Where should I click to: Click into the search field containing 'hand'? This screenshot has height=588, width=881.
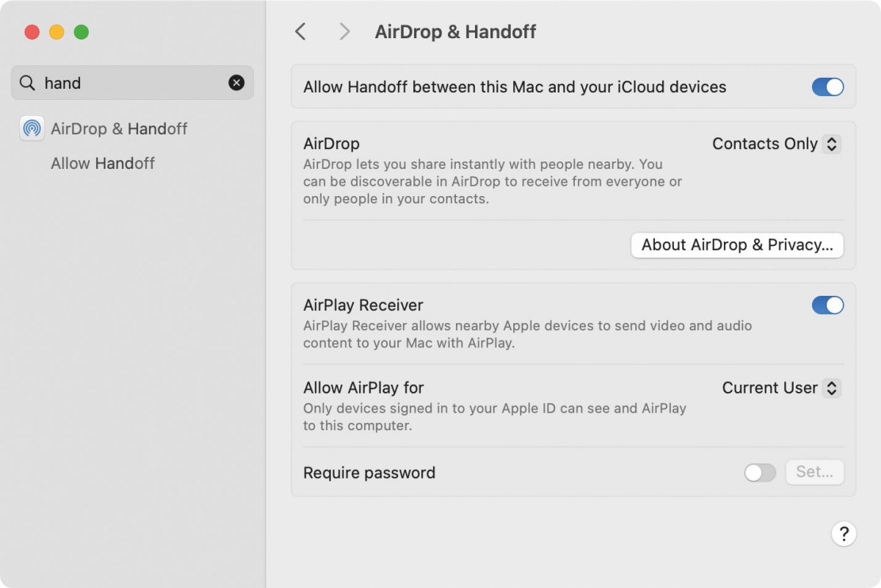click(x=132, y=83)
